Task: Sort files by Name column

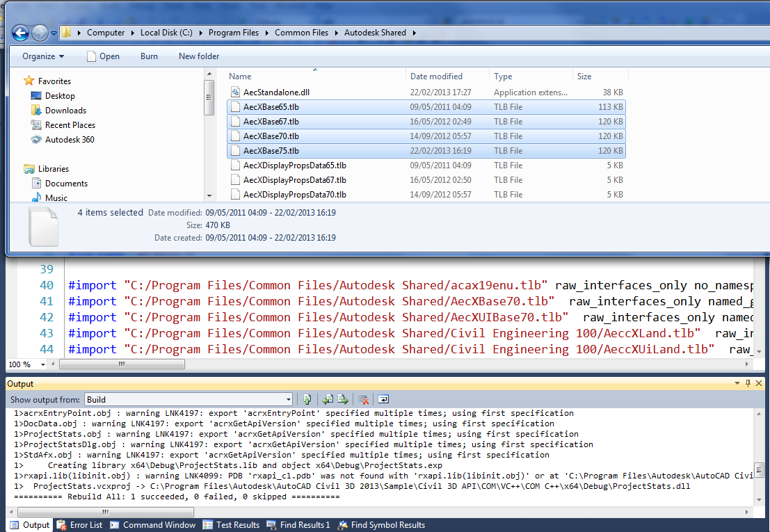Action: 315,76
